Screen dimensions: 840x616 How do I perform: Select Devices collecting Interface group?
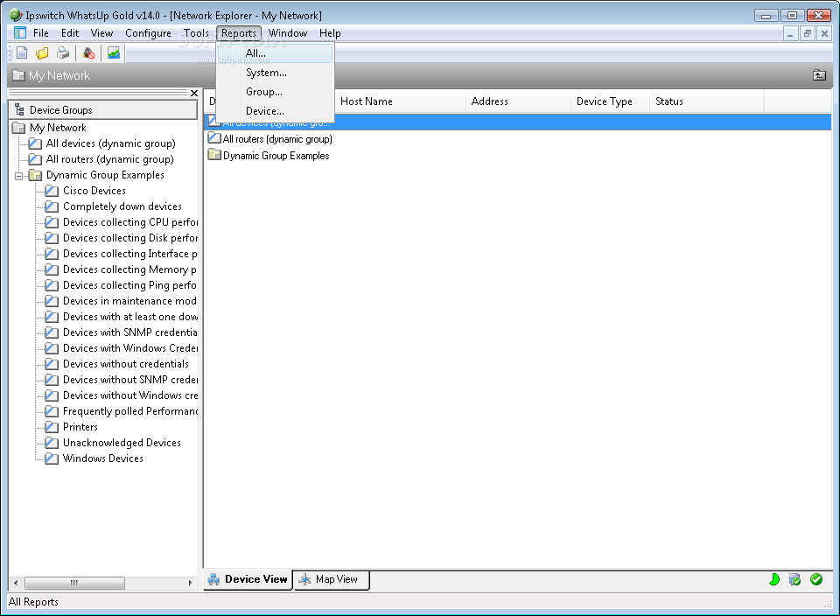click(130, 254)
